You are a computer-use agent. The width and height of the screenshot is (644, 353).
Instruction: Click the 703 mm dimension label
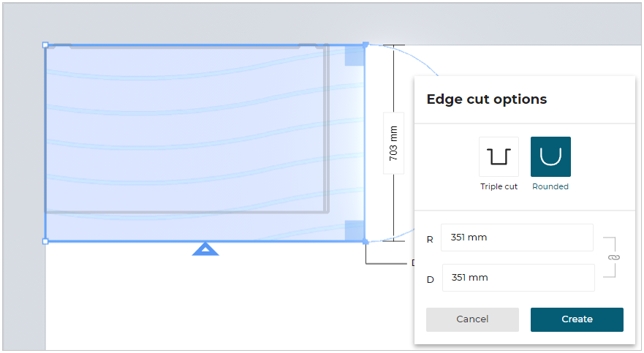pyautogui.click(x=393, y=143)
